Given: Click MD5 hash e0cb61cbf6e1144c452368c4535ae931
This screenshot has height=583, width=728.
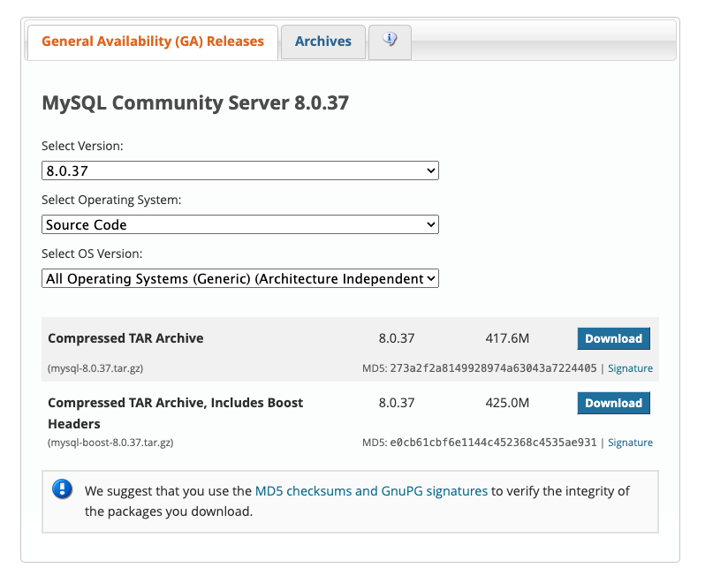Looking at the screenshot, I should 493,443.
